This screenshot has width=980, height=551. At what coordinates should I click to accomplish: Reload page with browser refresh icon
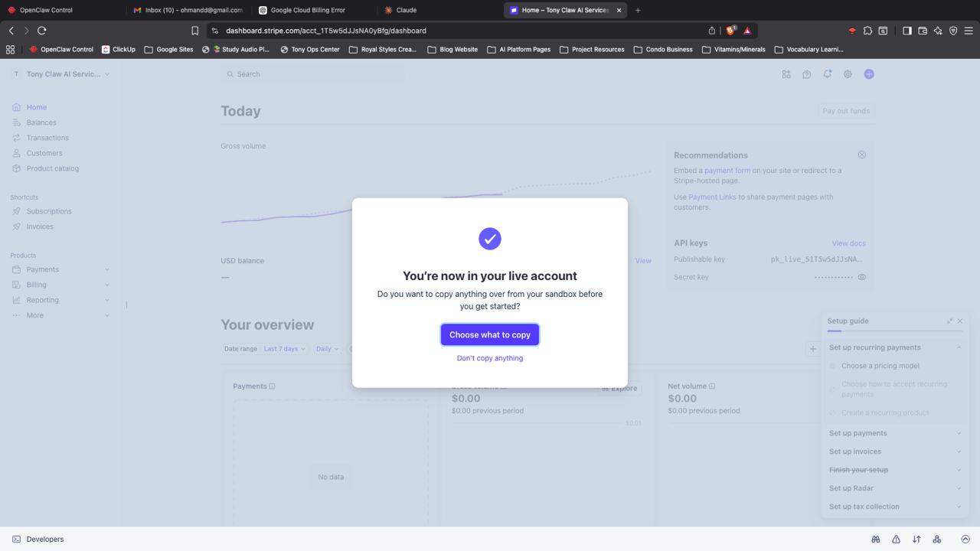(x=42, y=31)
